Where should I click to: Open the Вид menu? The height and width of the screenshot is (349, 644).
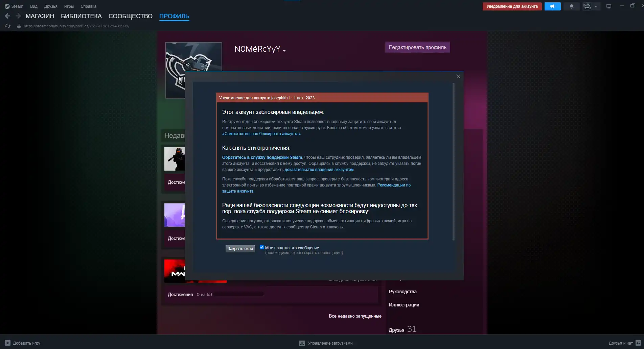coord(34,6)
